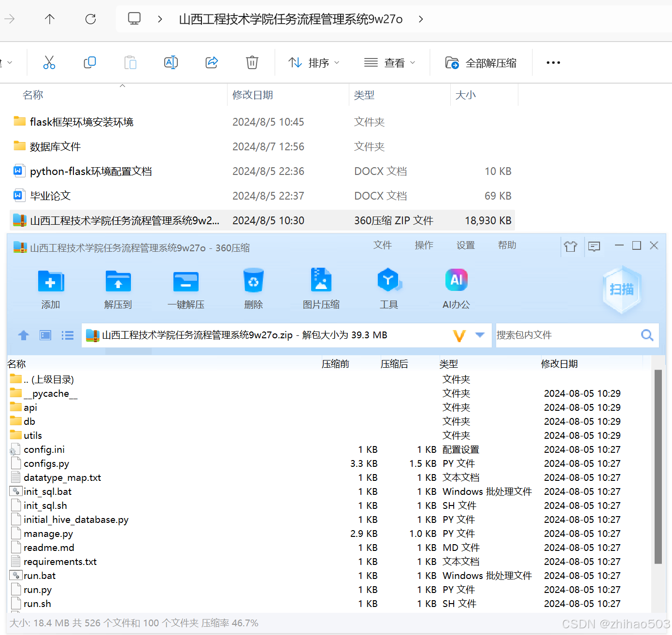Image resolution: width=672 pixels, height=635 pixels.
Task: Open the 排序 (Sort) dropdown
Action: point(314,62)
